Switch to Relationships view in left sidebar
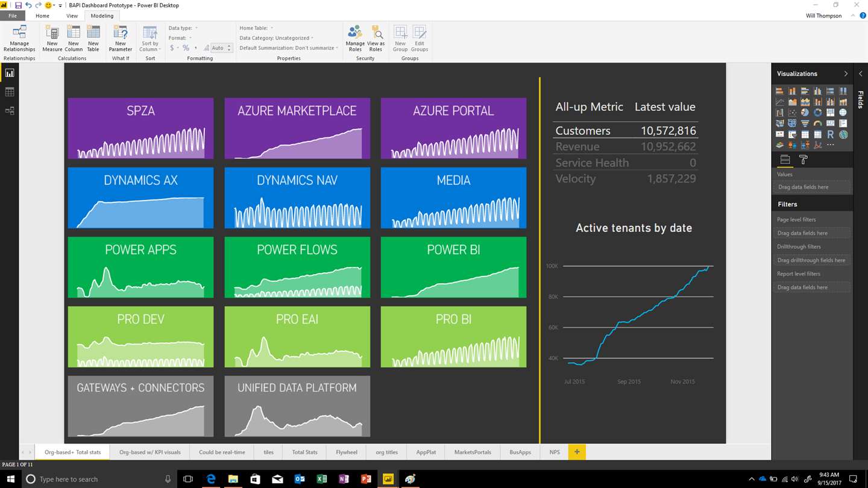This screenshot has width=868, height=488. [x=10, y=111]
